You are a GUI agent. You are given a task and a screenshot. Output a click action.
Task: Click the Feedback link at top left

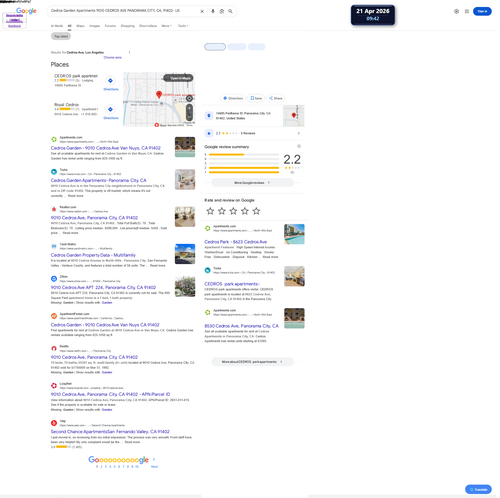pyautogui.click(x=14, y=26)
